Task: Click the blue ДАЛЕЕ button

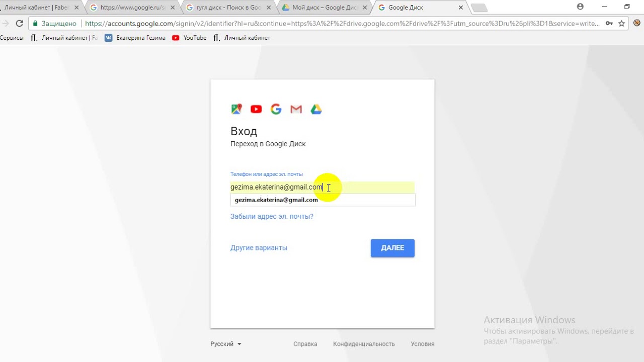Action: coord(392,248)
